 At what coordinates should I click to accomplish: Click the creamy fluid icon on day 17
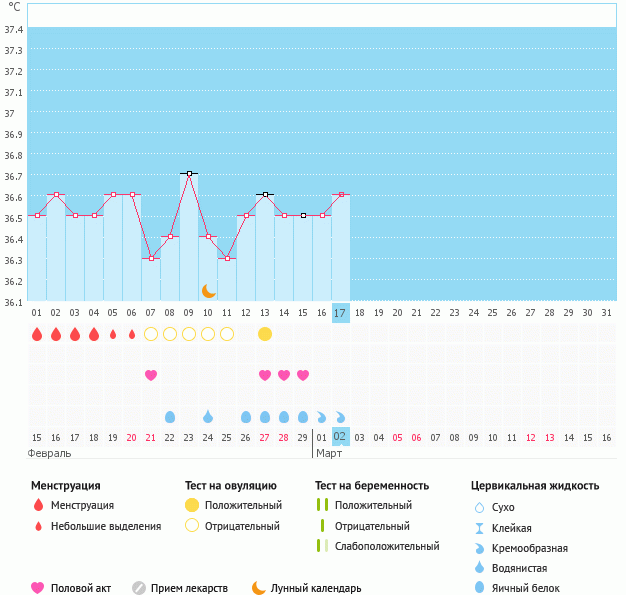pos(341,416)
